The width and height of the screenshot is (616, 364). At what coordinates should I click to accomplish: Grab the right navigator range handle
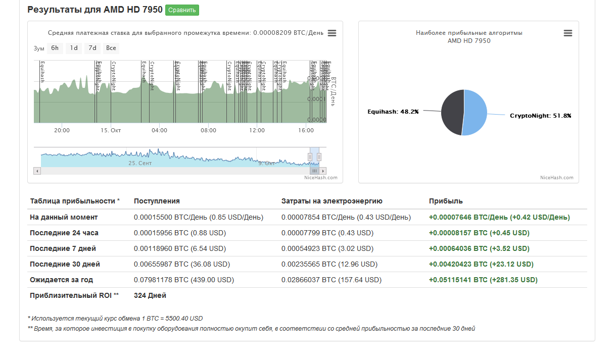(x=319, y=157)
